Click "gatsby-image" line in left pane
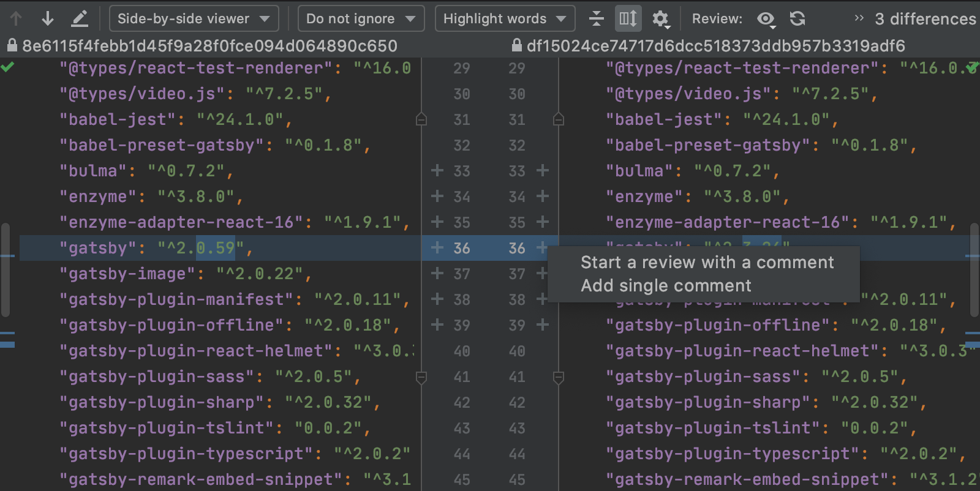 click(186, 274)
